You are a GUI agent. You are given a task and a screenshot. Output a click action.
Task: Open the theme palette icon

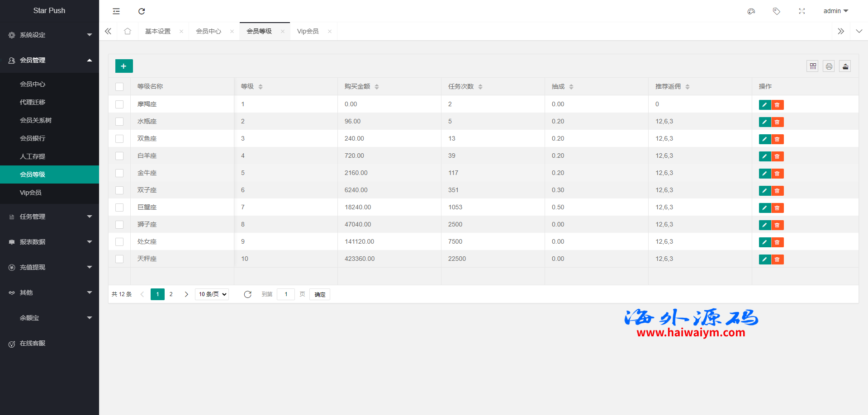tap(751, 11)
